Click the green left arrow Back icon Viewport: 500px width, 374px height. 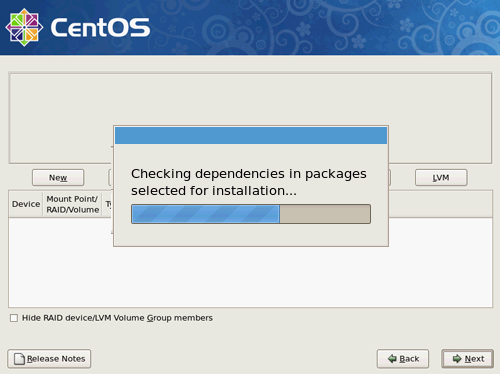point(392,359)
